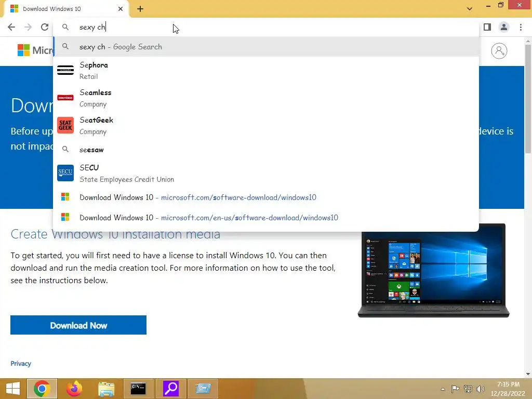Open Chrome side panel icon
This screenshot has height=399, width=532.
tap(487, 27)
